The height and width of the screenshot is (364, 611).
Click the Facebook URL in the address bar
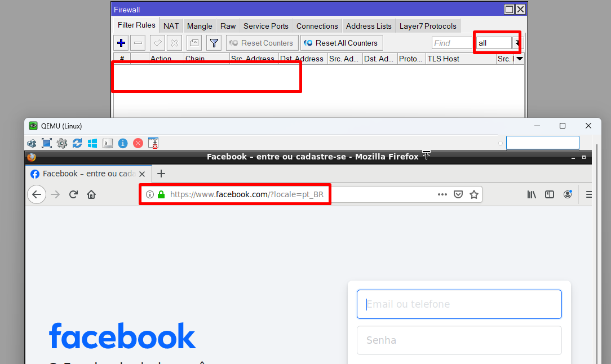247,194
